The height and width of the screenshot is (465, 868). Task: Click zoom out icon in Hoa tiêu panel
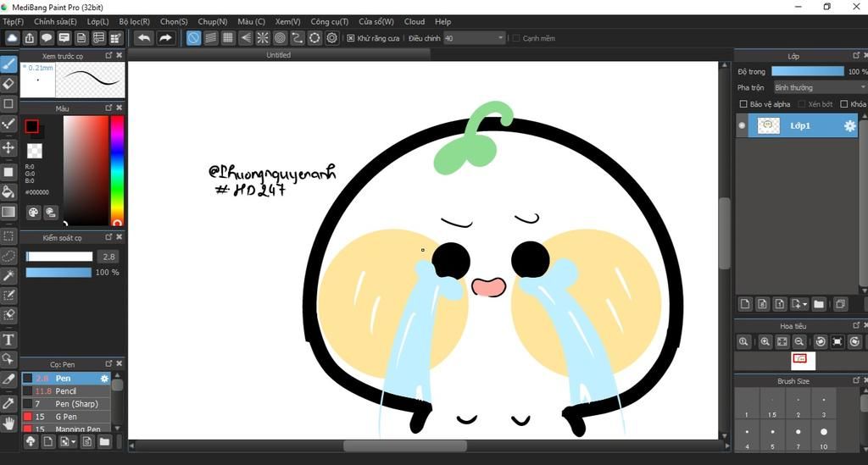tap(799, 341)
